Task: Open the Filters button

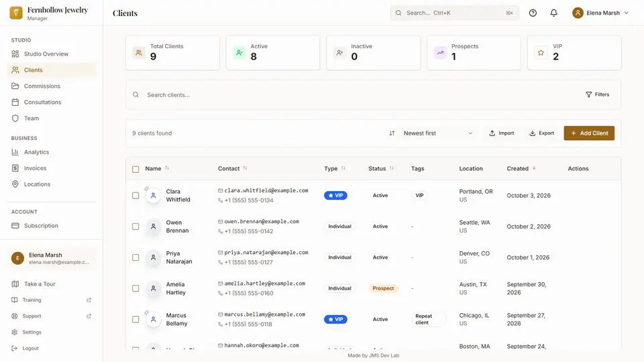Action: tap(598, 95)
